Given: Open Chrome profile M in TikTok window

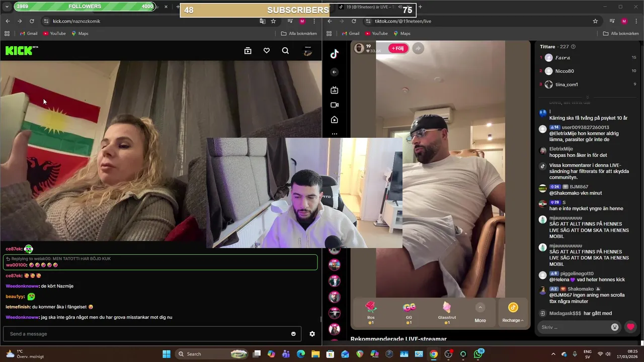Looking at the screenshot, I should tap(624, 21).
